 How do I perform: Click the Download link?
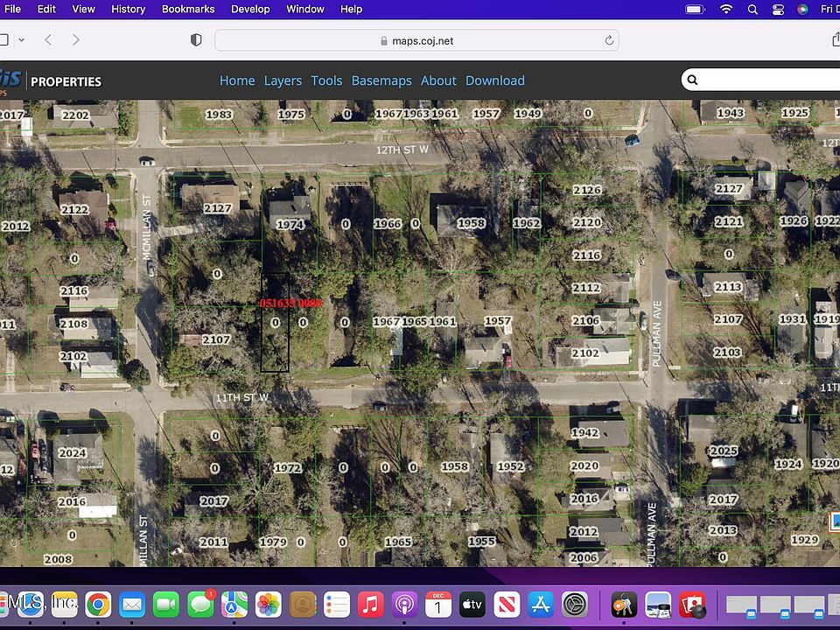point(495,80)
